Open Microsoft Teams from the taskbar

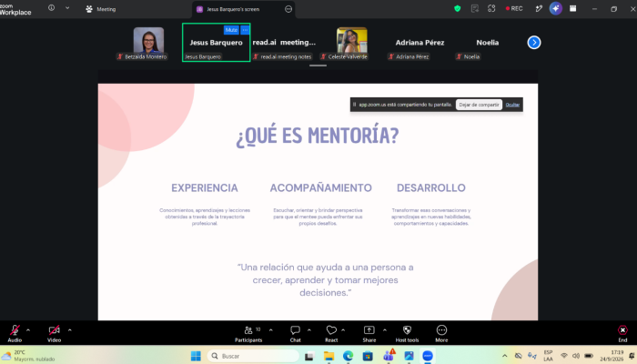coord(389,357)
